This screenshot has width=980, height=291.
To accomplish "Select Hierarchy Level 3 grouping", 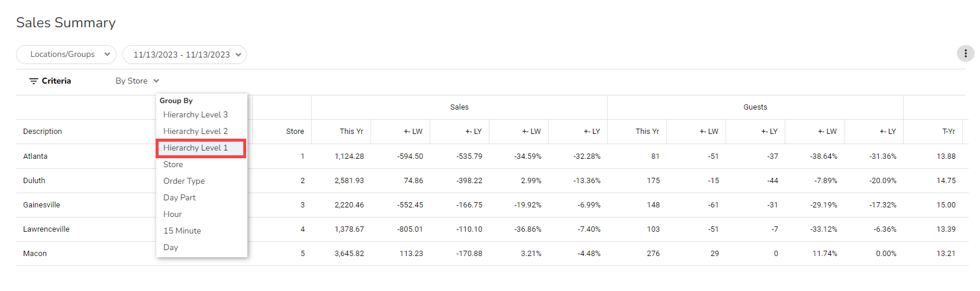I will [195, 115].
